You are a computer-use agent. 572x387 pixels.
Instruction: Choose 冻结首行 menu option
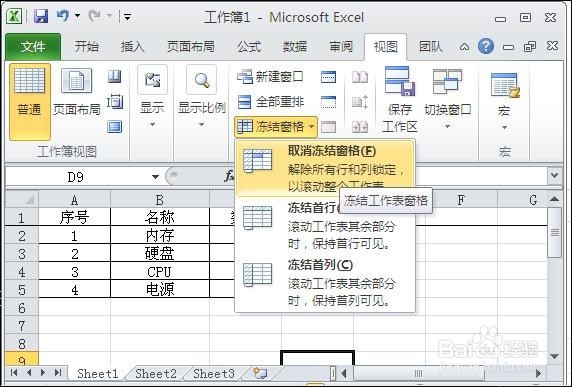click(x=325, y=227)
